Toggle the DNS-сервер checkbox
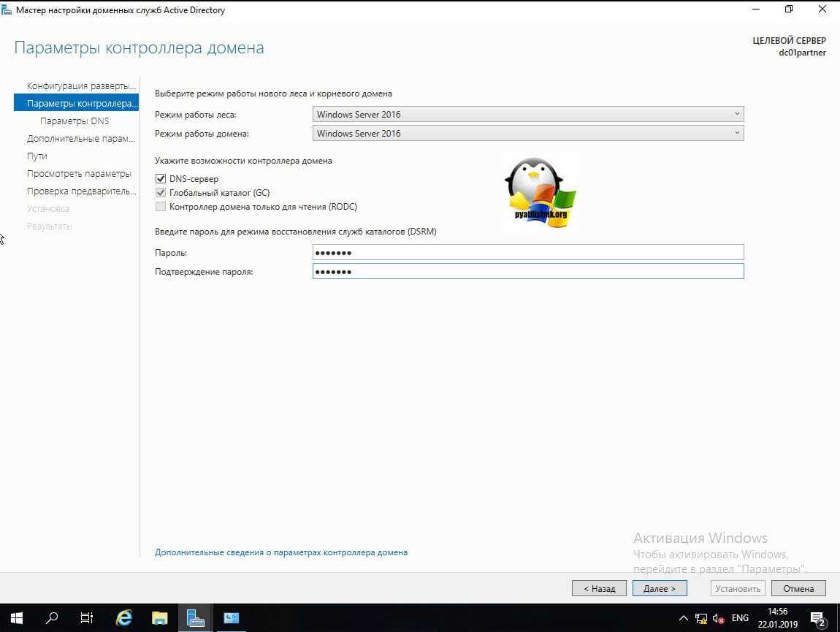 [x=161, y=179]
